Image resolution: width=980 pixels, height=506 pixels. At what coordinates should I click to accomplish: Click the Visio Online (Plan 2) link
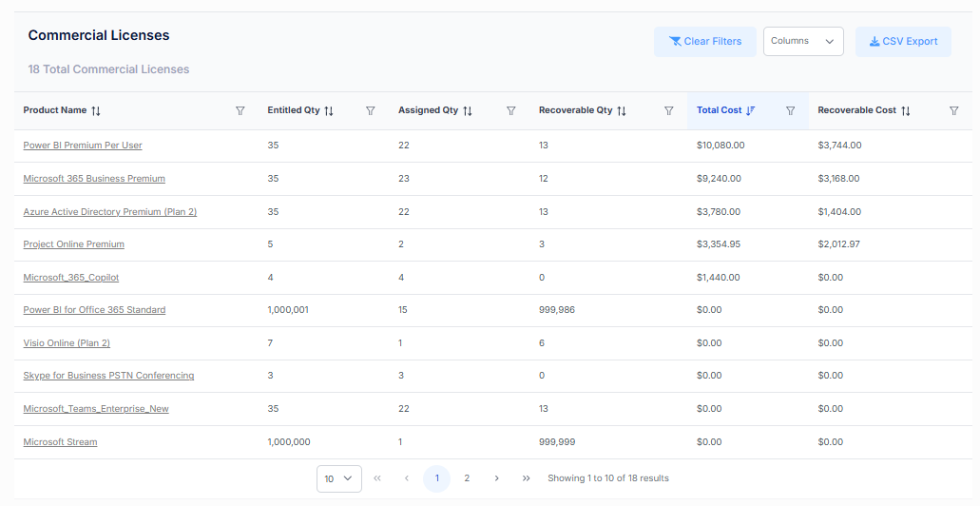tap(67, 343)
